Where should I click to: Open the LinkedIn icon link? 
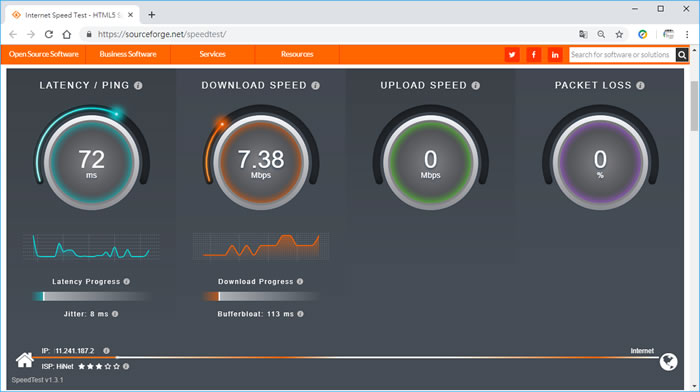[555, 55]
